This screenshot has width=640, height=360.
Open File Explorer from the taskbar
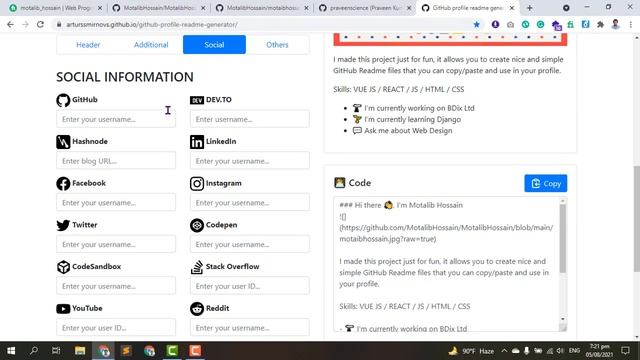[80, 351]
